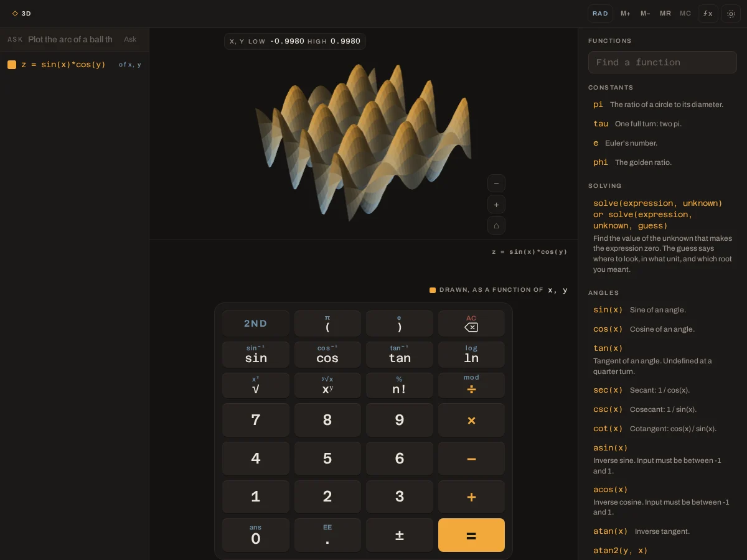Insert sec(x) from the functions list
The height and width of the screenshot is (560, 747).
pos(662,390)
